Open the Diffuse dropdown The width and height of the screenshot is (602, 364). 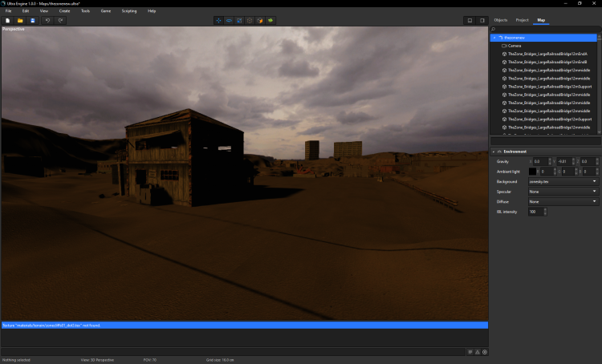[x=563, y=201]
